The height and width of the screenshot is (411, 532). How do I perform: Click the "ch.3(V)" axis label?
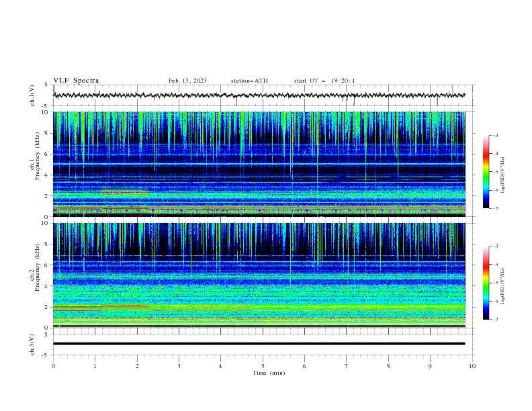pyautogui.click(x=32, y=345)
